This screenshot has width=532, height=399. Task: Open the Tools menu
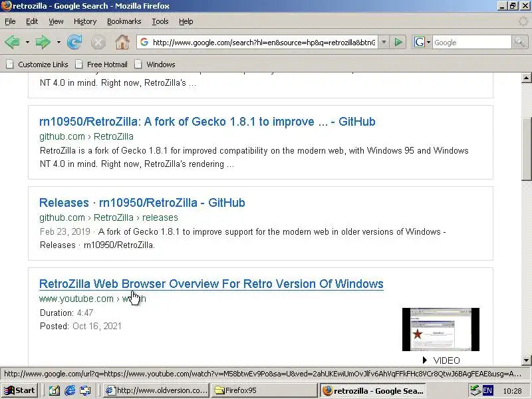(160, 21)
